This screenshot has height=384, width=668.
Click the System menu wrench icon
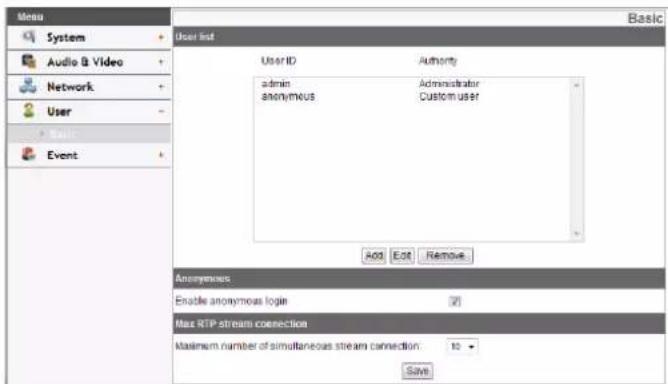pyautogui.click(x=29, y=37)
